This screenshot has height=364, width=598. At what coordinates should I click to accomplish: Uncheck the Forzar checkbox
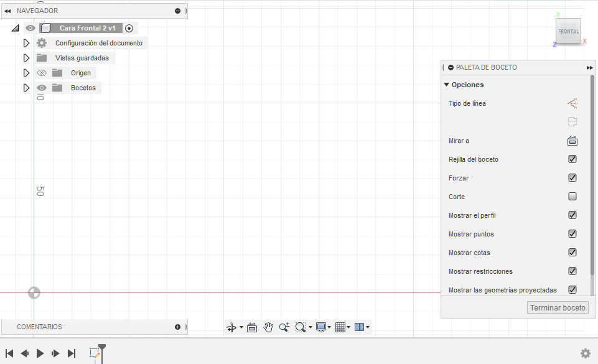pos(572,177)
